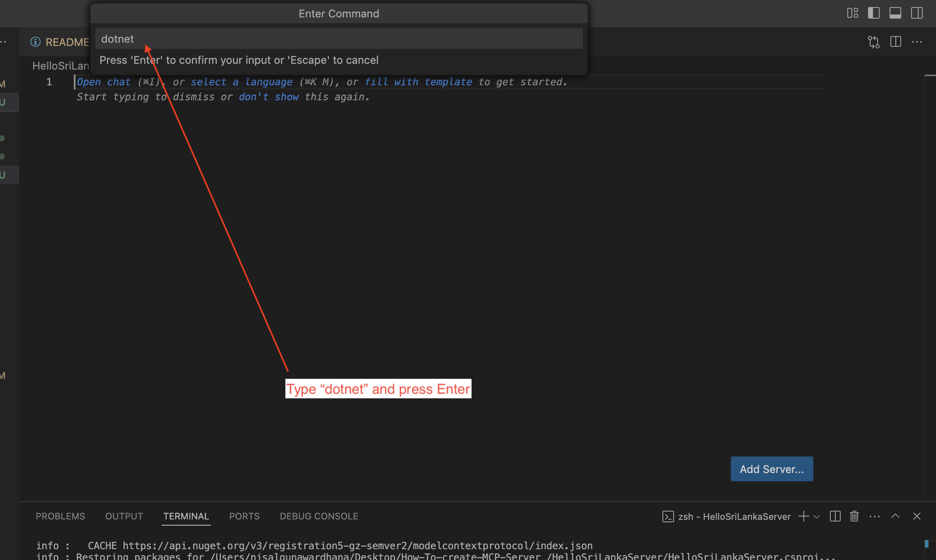Toggle the bottom Panel visibility
The width and height of the screenshot is (936, 560).
(x=895, y=13)
